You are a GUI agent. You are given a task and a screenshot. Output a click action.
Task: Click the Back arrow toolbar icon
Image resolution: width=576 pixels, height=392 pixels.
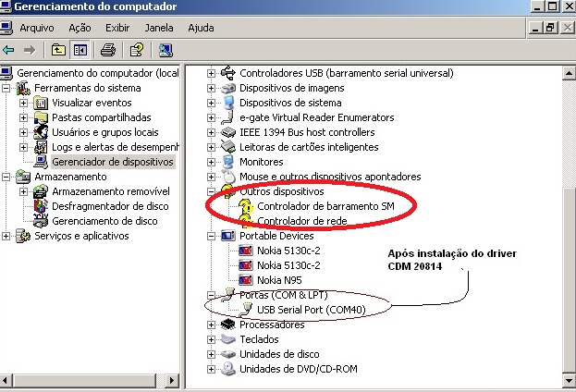pyautogui.click(x=9, y=50)
